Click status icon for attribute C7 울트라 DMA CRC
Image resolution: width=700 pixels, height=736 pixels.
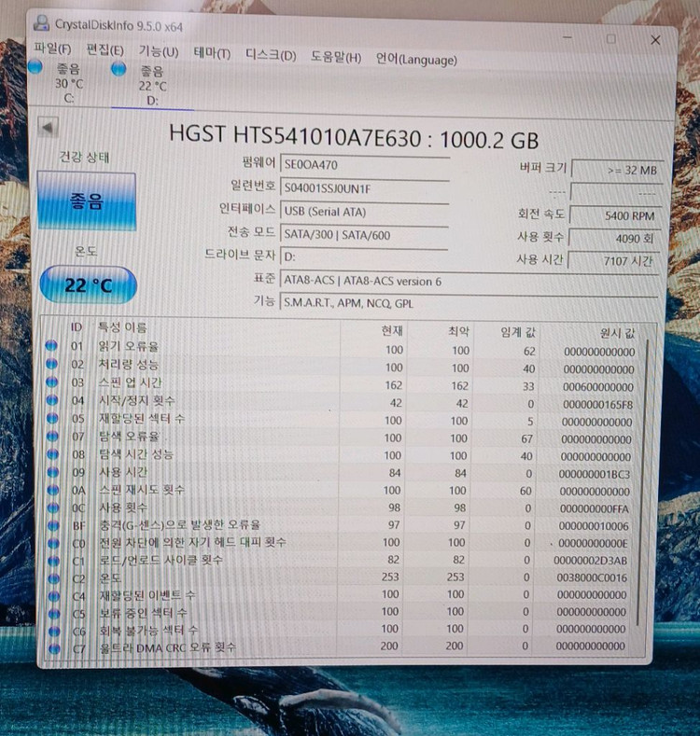(x=54, y=649)
